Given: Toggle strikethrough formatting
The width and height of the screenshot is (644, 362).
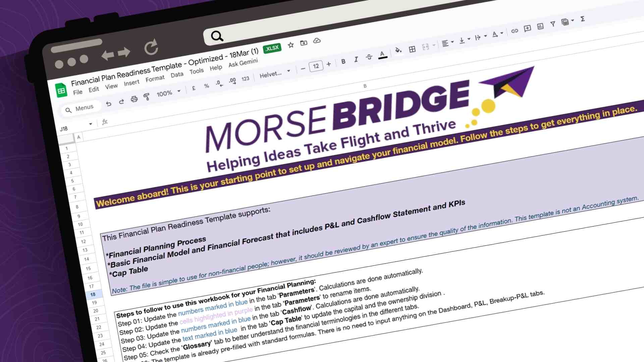Looking at the screenshot, I should click(369, 57).
